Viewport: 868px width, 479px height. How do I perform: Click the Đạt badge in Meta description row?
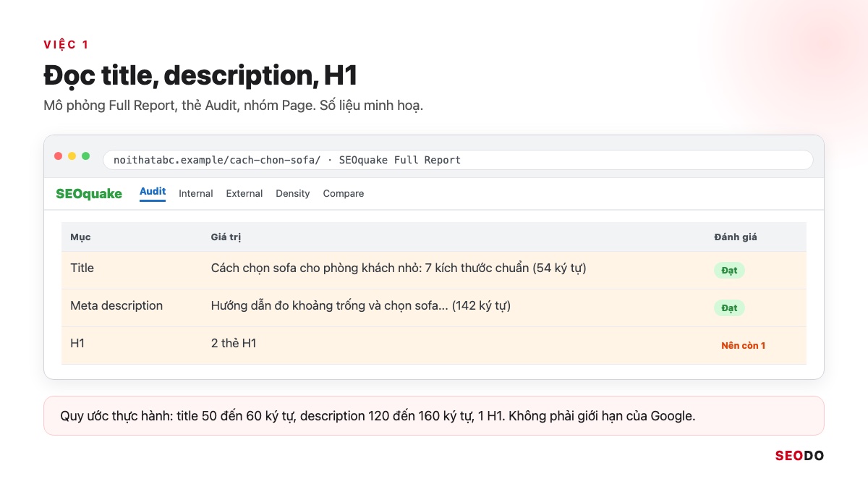coord(729,308)
